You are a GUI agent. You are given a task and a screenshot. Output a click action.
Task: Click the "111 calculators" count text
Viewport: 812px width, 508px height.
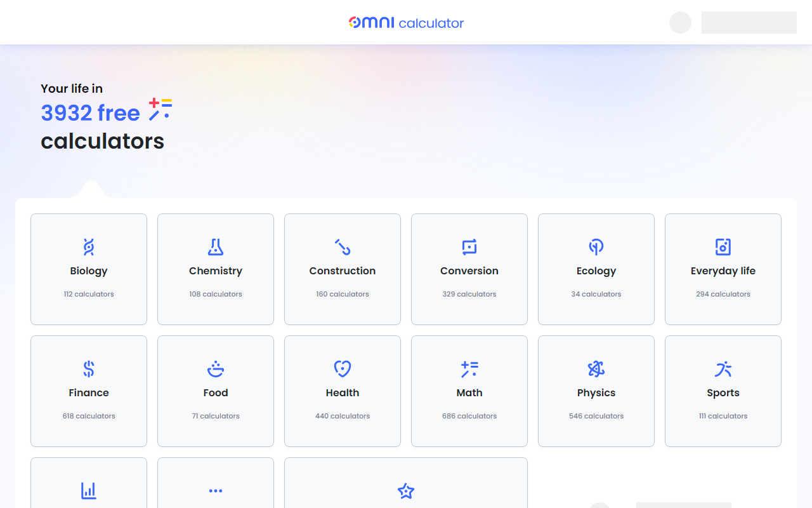[x=723, y=416]
